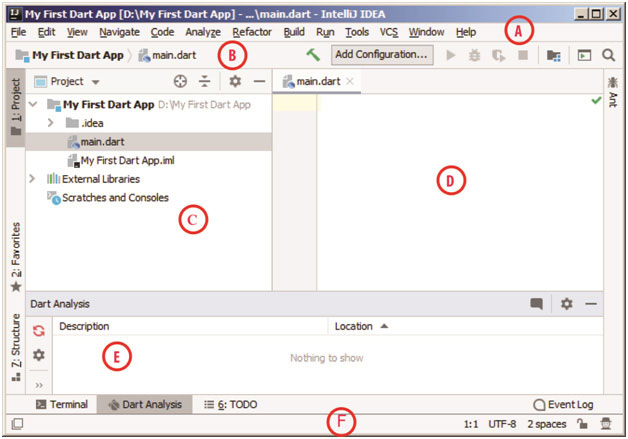Click the Add Configuration button
This screenshot has height=439, width=628.
381,55
